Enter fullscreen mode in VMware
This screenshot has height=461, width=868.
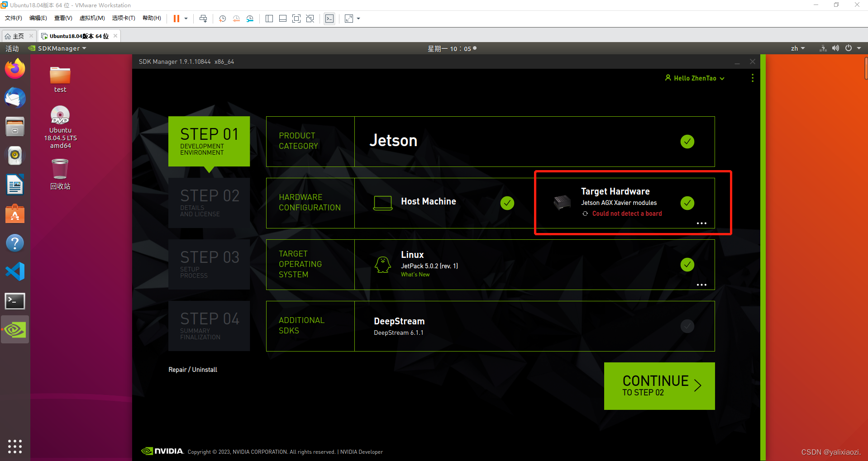tap(296, 19)
